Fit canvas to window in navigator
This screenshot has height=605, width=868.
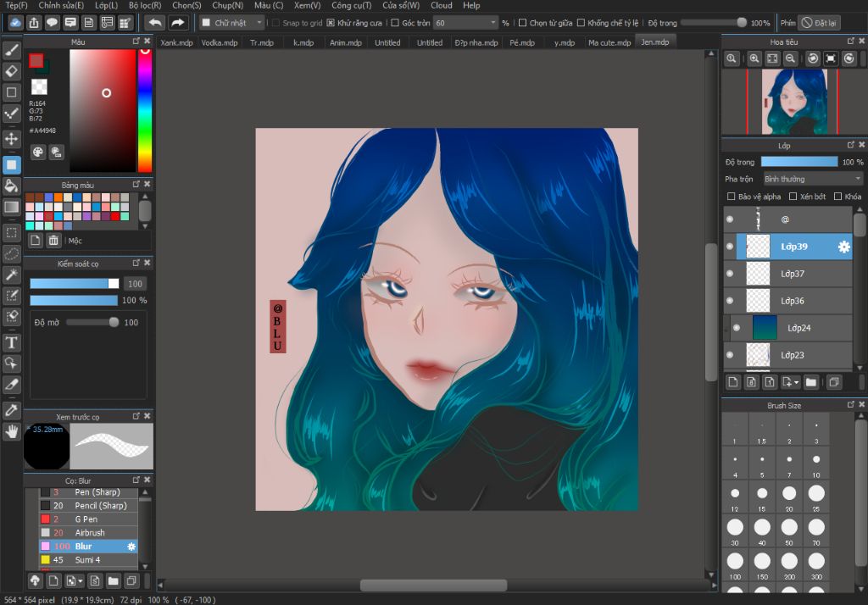[772, 58]
